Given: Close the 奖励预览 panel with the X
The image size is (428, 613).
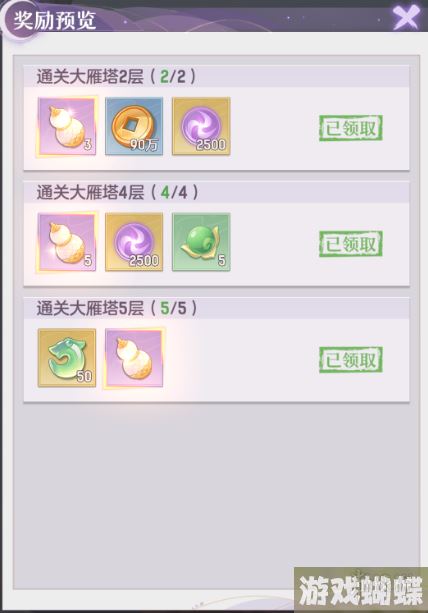Looking at the screenshot, I should point(406,17).
